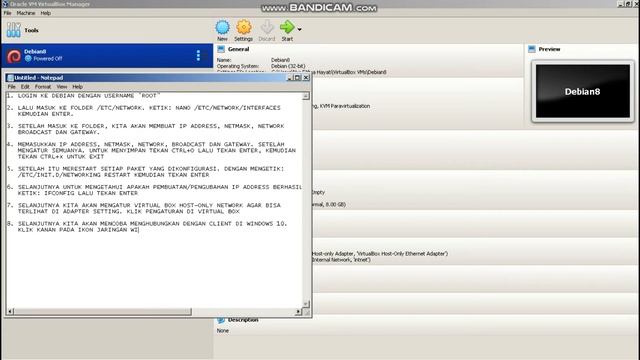This screenshot has height=360, width=640.
Task: Click the Tools icon in VirtualBox
Action: pyautogui.click(x=13, y=30)
